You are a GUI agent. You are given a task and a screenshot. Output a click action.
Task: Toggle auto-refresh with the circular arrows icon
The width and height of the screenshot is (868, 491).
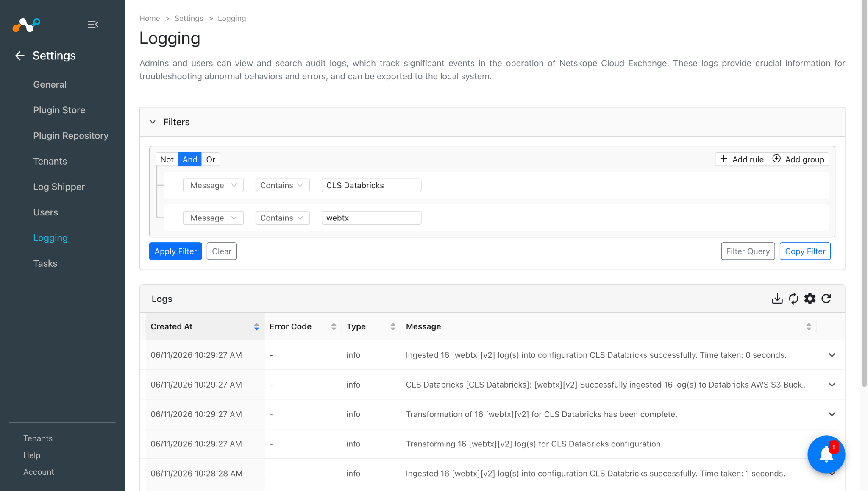793,299
